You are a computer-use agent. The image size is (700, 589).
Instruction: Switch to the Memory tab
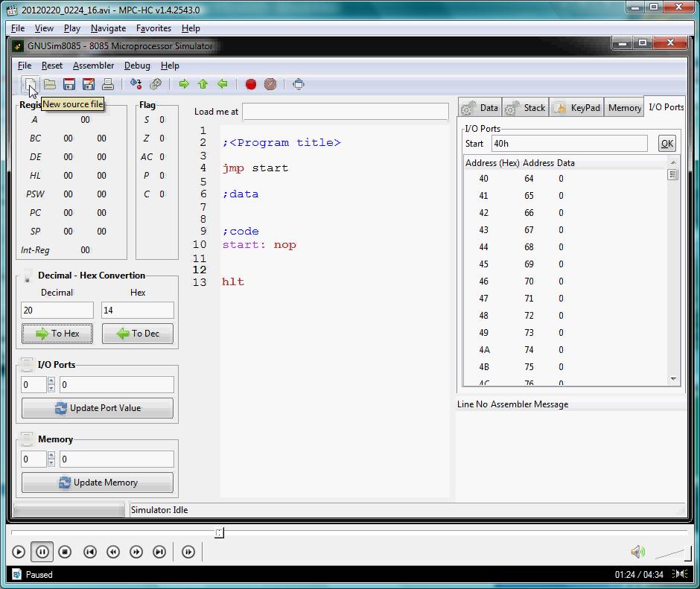pyautogui.click(x=625, y=108)
